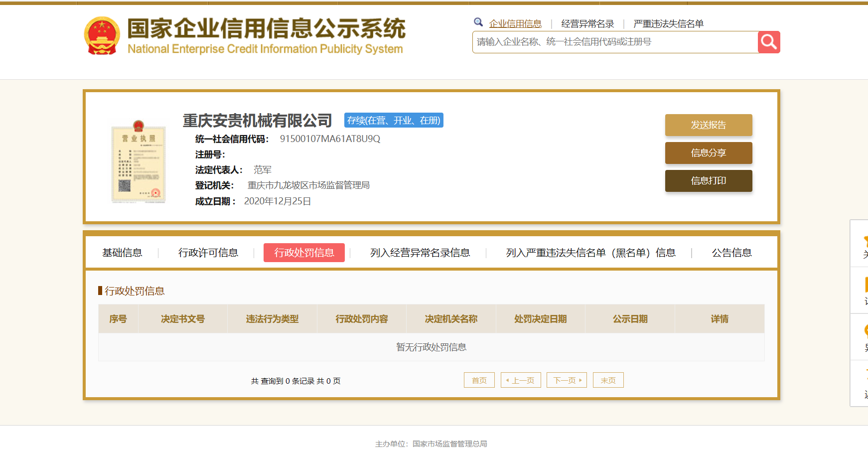Image resolution: width=868 pixels, height=449 pixels.
Task: Open the business license thumbnail image
Action: (139, 161)
